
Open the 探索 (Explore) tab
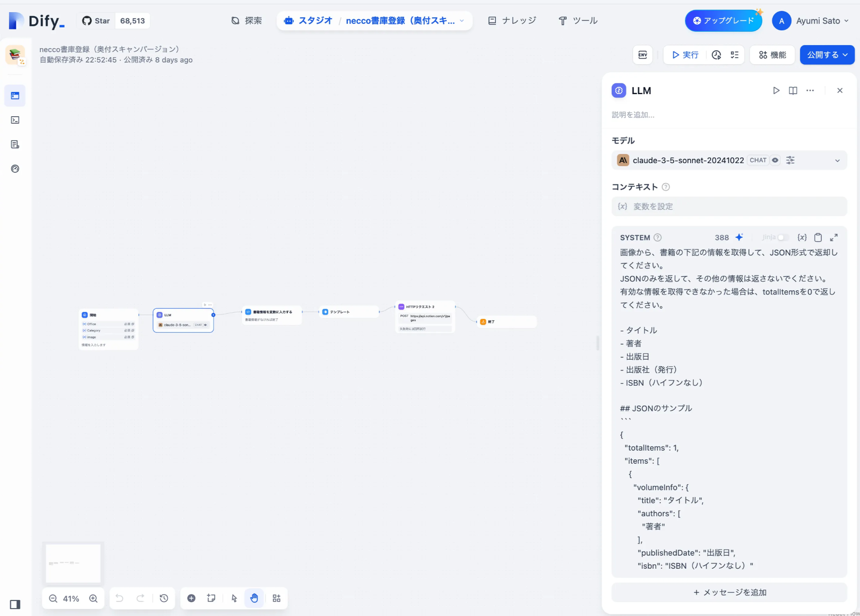(246, 21)
